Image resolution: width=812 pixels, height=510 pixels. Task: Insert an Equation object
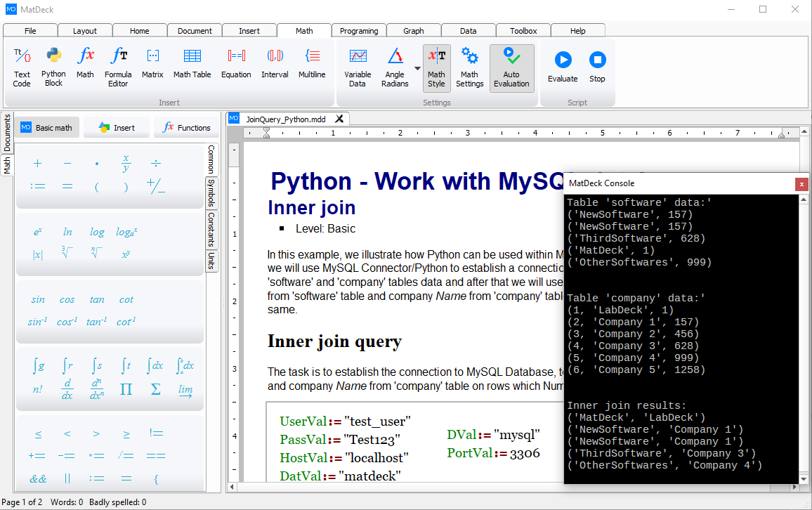[236, 63]
